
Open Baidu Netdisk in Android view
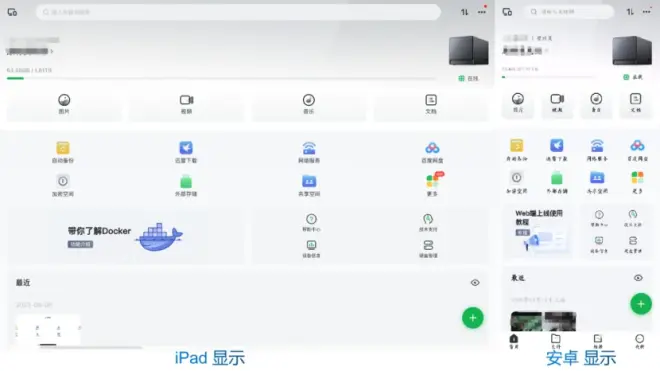[x=637, y=150]
